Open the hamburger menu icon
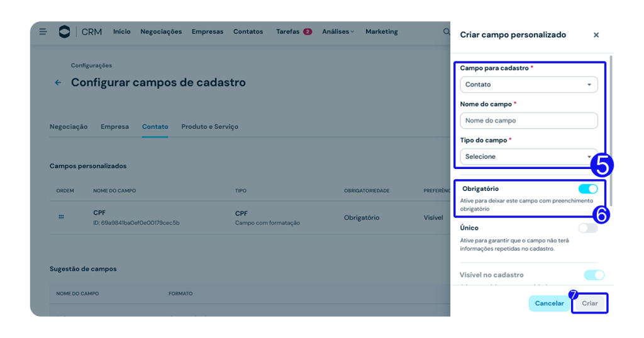The width and height of the screenshot is (644, 338). (x=43, y=31)
